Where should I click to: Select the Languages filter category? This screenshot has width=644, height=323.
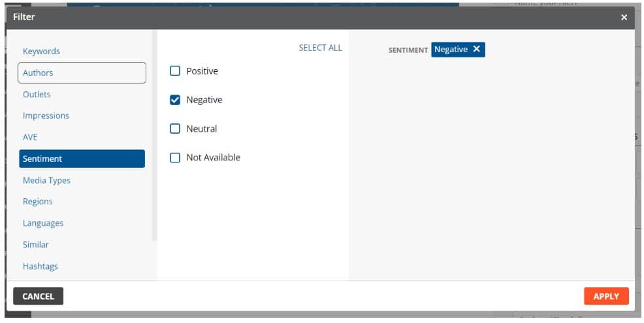click(43, 223)
